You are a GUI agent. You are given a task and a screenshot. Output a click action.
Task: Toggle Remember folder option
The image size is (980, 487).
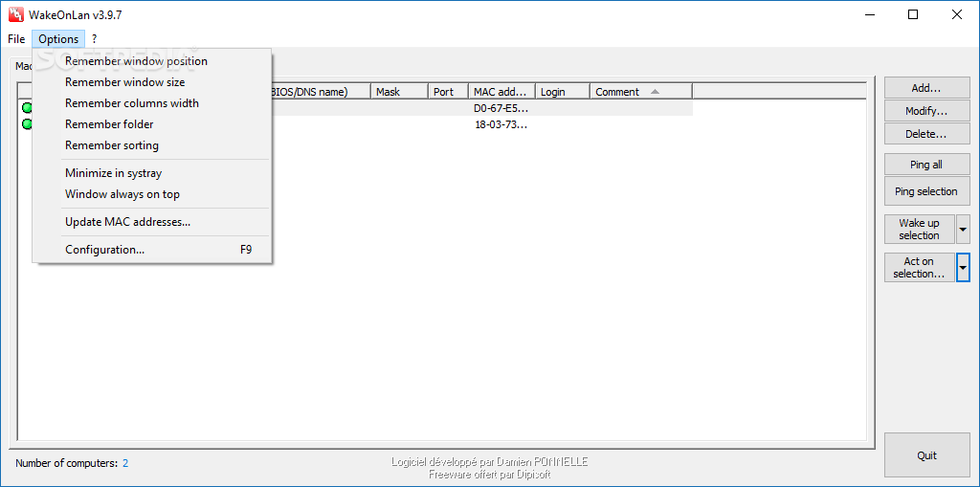point(152,124)
